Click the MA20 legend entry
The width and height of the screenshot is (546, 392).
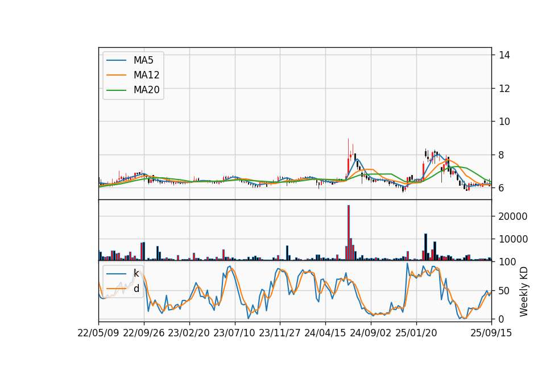point(133,90)
